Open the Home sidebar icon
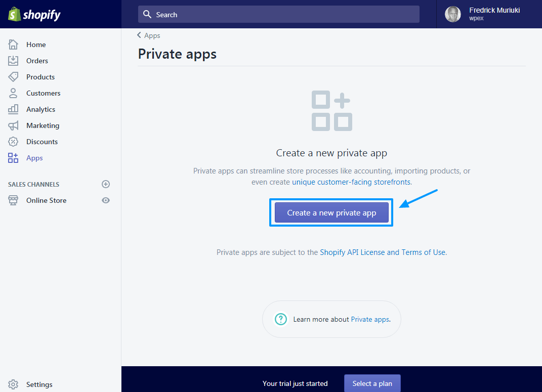The width and height of the screenshot is (542, 392). (x=13, y=45)
